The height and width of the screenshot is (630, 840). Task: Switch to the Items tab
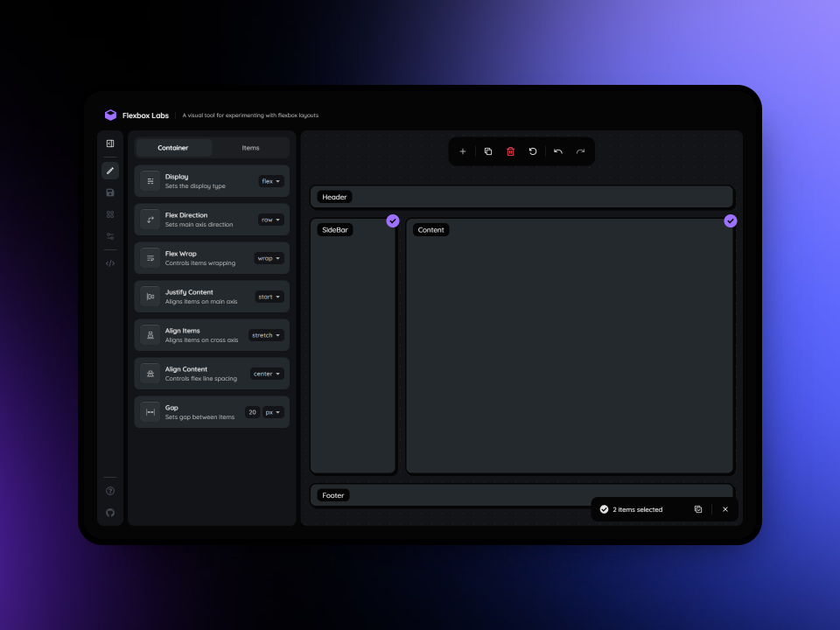pos(250,147)
